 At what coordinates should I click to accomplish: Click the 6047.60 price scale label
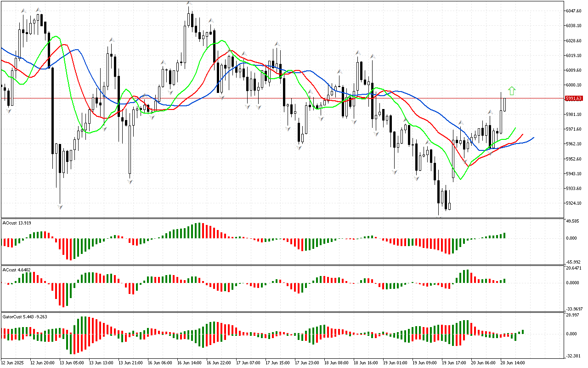574,11
